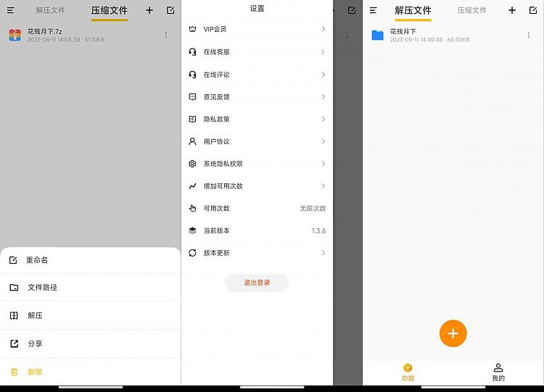Expand the VIP会员 settings row chevron
Viewport: 544px width, 392px height.
pos(323,29)
